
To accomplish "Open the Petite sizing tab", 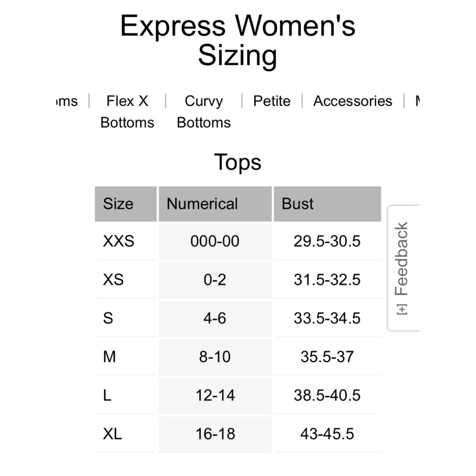I will (x=272, y=101).
